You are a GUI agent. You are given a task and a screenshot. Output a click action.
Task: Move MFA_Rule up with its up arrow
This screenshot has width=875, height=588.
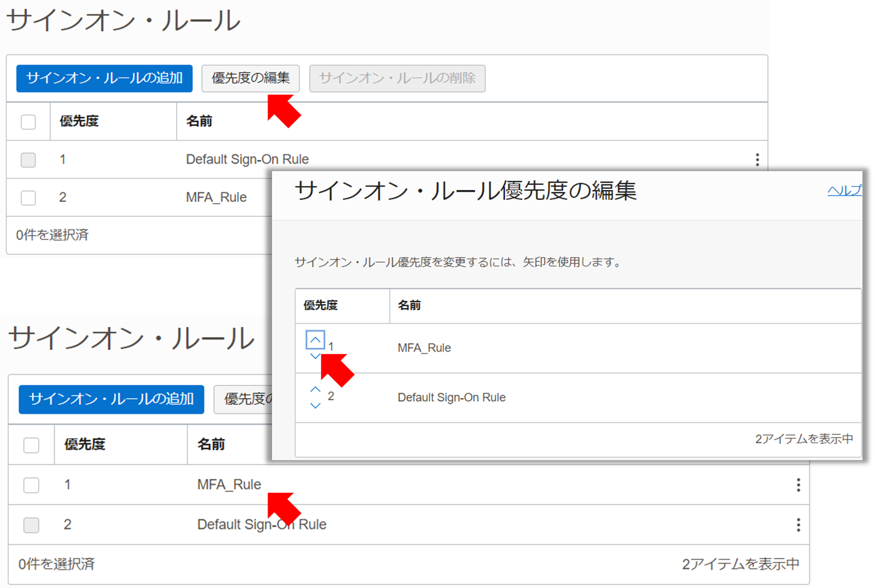click(x=315, y=340)
